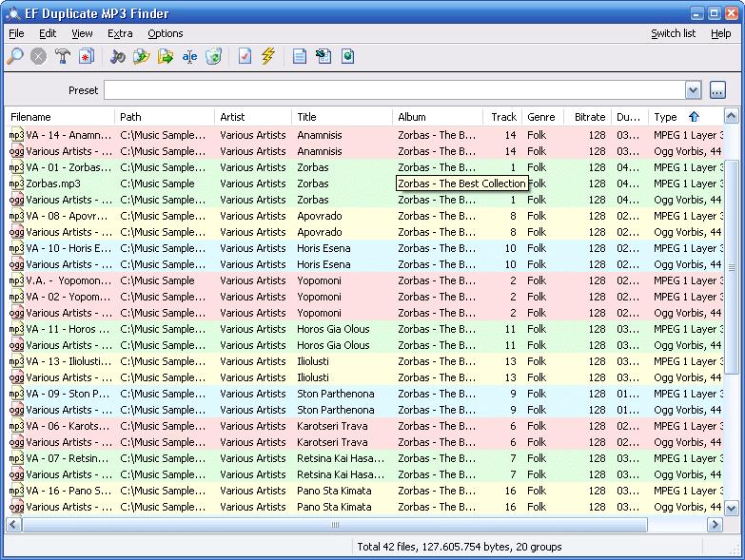Click inside the Preset combo field
The height and width of the screenshot is (560, 745).
(x=395, y=90)
